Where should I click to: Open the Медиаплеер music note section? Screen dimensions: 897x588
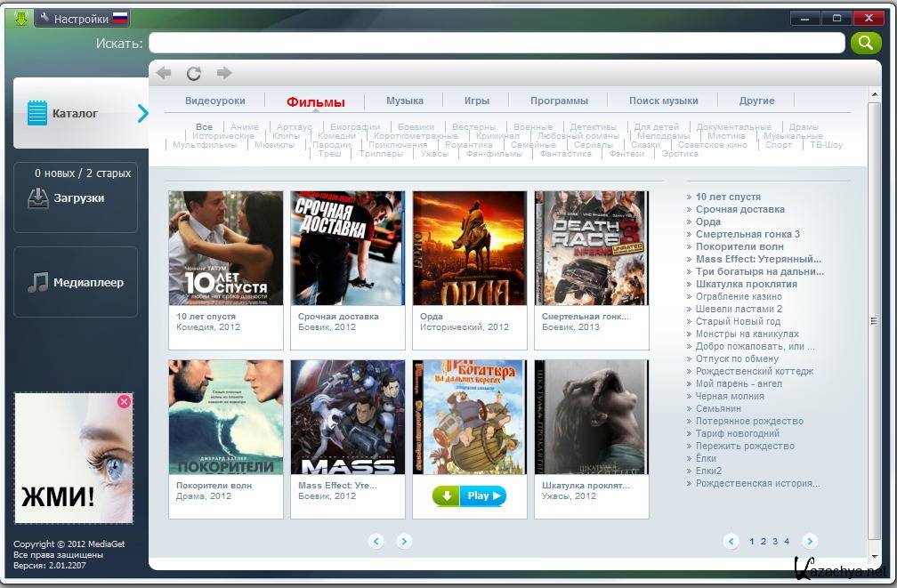(77, 283)
